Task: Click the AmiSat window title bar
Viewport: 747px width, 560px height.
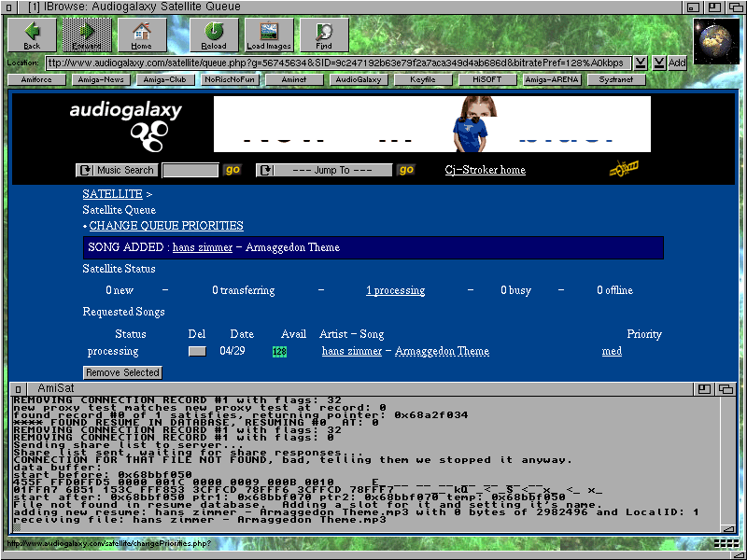Action: (x=359, y=388)
